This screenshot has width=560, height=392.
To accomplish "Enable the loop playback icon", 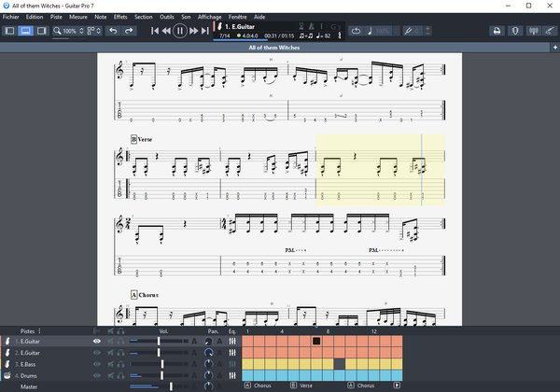I will coord(356,31).
